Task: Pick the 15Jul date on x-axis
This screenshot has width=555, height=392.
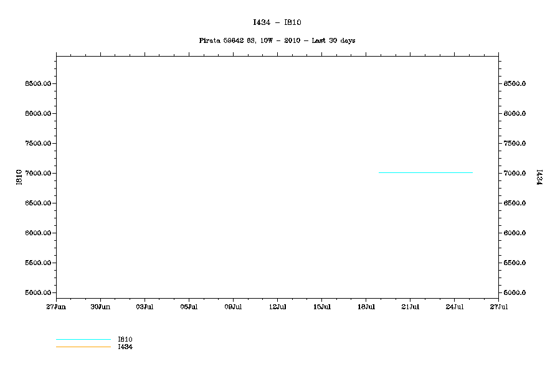Action: tap(321, 307)
